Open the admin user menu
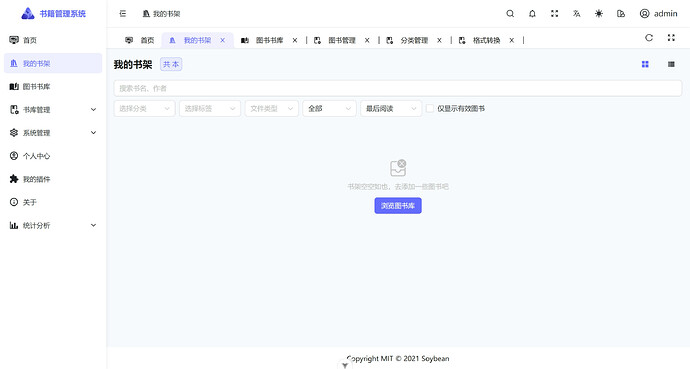The width and height of the screenshot is (690, 369). point(658,14)
